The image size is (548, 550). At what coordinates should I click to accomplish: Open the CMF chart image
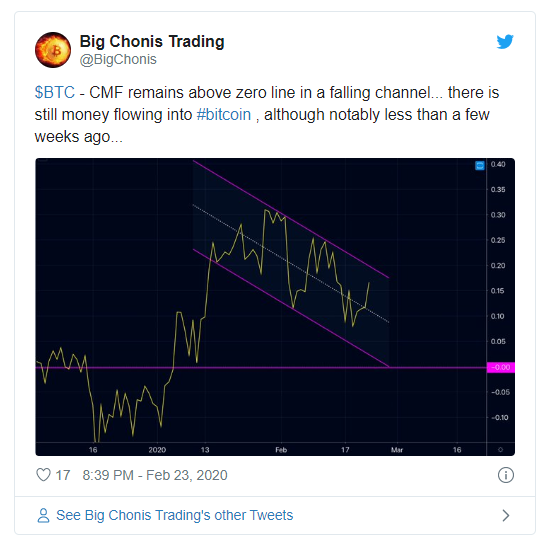click(275, 307)
